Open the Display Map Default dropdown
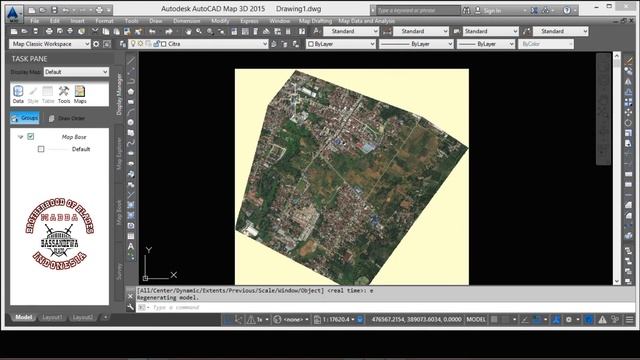640x360 pixels. [x=76, y=72]
